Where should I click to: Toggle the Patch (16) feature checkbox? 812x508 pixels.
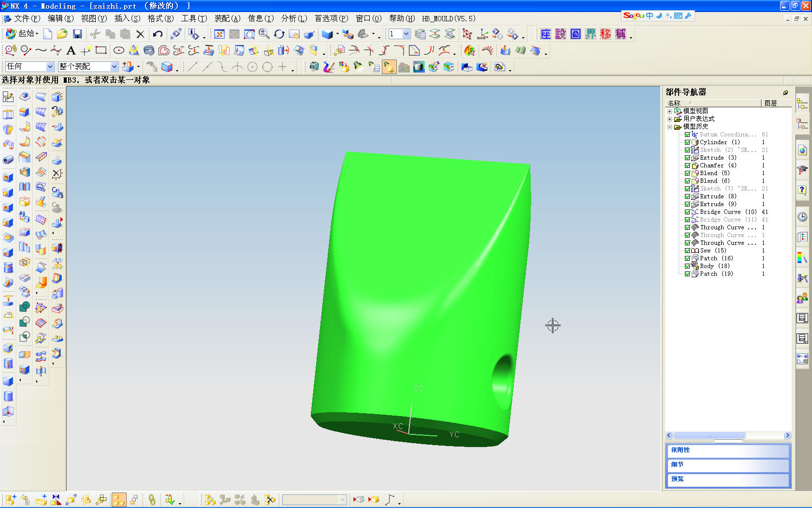[687, 258]
